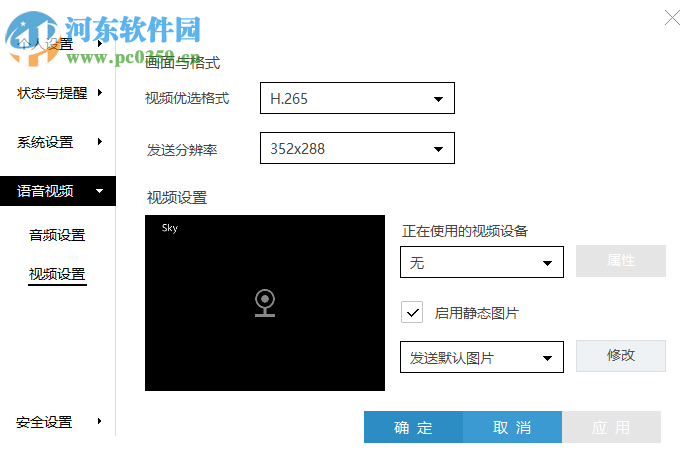Click the 画面与格式 section heading
Image resolution: width=690 pixels, height=460 pixels.
point(183,63)
